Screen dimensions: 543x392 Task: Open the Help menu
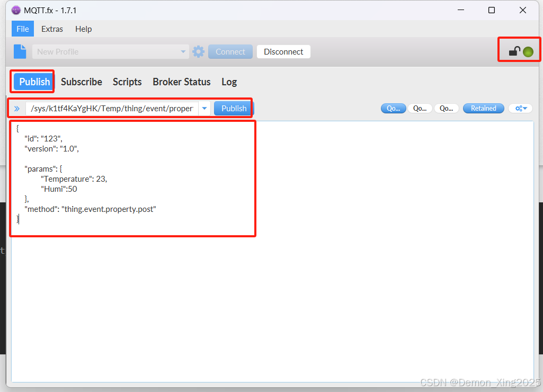coord(84,29)
